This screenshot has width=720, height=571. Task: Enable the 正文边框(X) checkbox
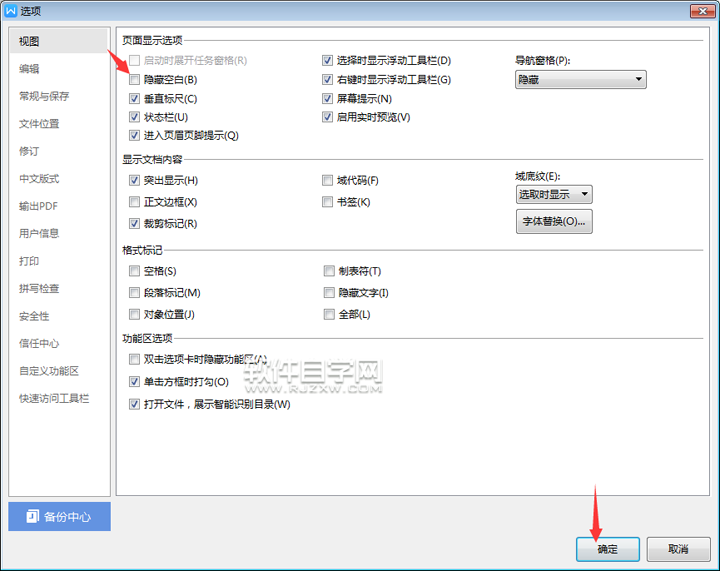(134, 202)
